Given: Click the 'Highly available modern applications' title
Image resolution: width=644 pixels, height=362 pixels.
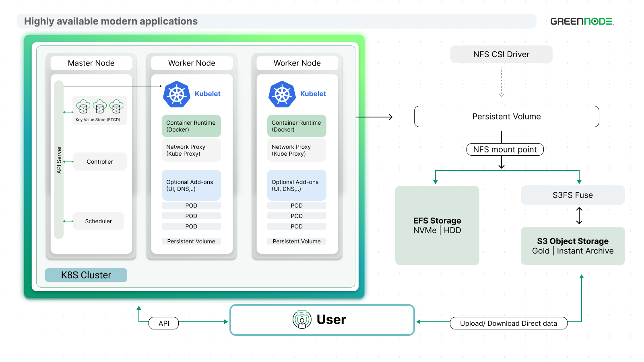Looking at the screenshot, I should click(x=111, y=21).
